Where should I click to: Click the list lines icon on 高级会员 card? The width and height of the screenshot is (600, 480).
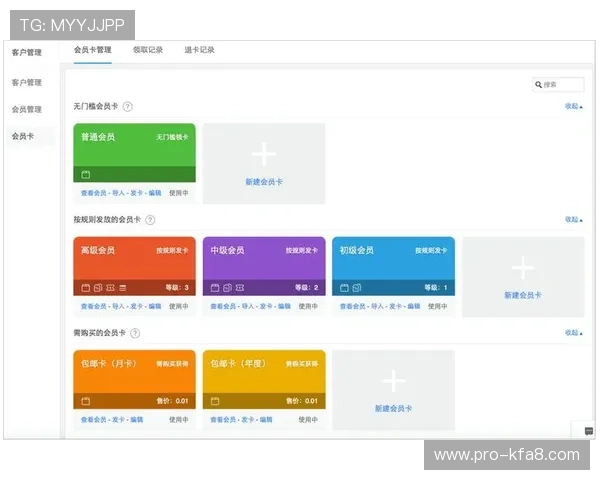point(122,288)
